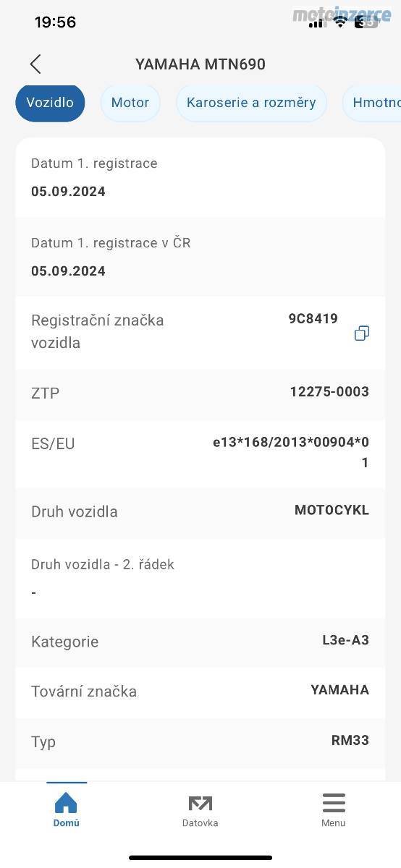The height and width of the screenshot is (868, 401).
Task: Tap the ES/EU approval number value
Action: 291,453
